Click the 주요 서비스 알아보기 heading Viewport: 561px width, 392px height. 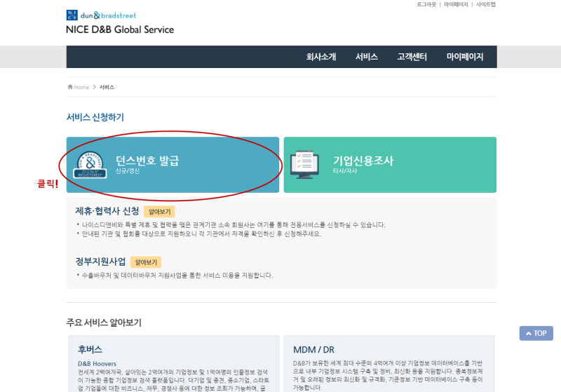(x=104, y=323)
